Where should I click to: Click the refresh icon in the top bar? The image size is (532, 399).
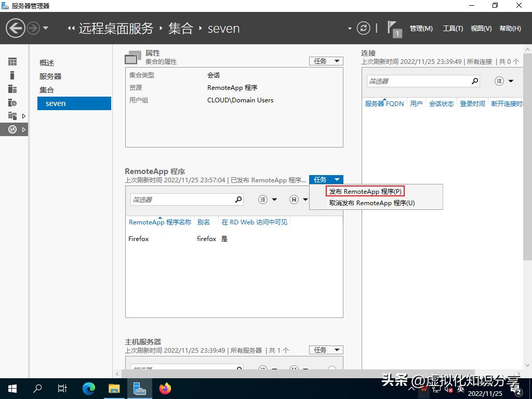point(363,29)
